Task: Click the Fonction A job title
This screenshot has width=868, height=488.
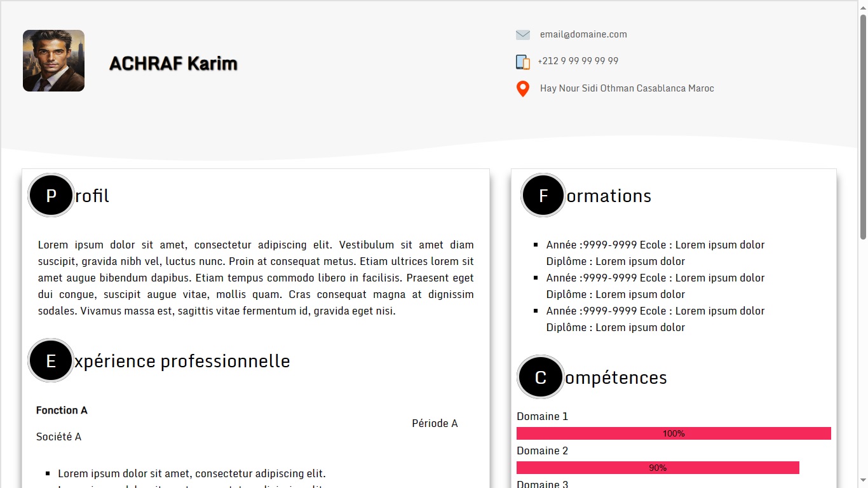Action: click(62, 410)
